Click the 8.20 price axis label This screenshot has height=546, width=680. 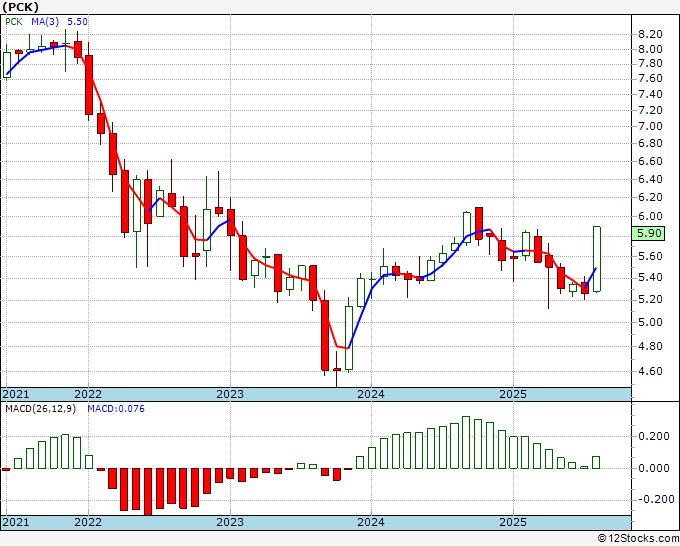[650, 34]
